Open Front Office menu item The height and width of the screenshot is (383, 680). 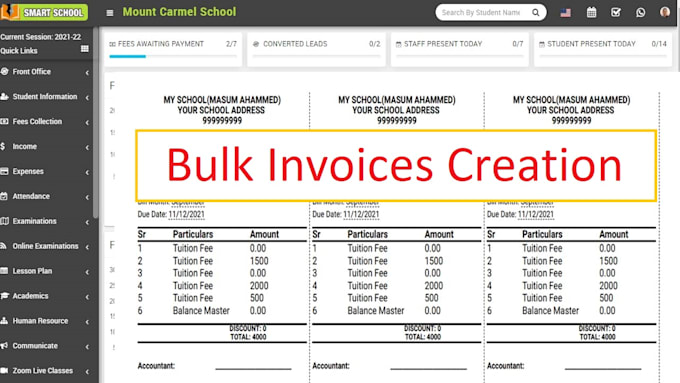coord(46,72)
